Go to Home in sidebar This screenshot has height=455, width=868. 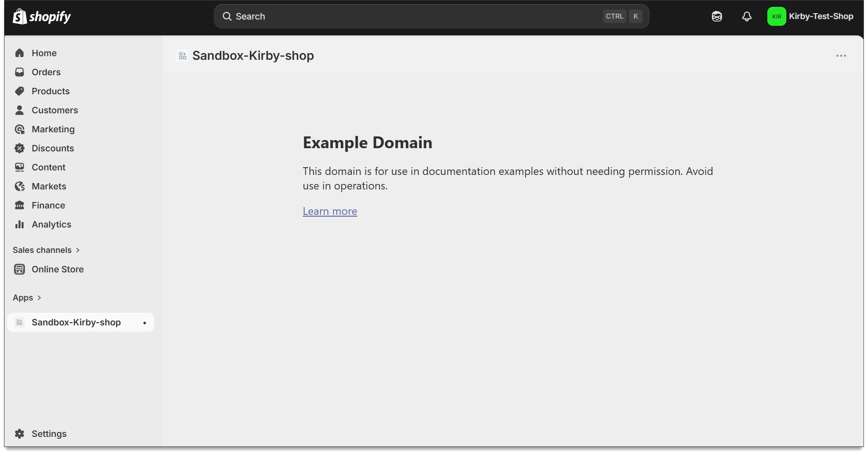[x=81, y=53]
